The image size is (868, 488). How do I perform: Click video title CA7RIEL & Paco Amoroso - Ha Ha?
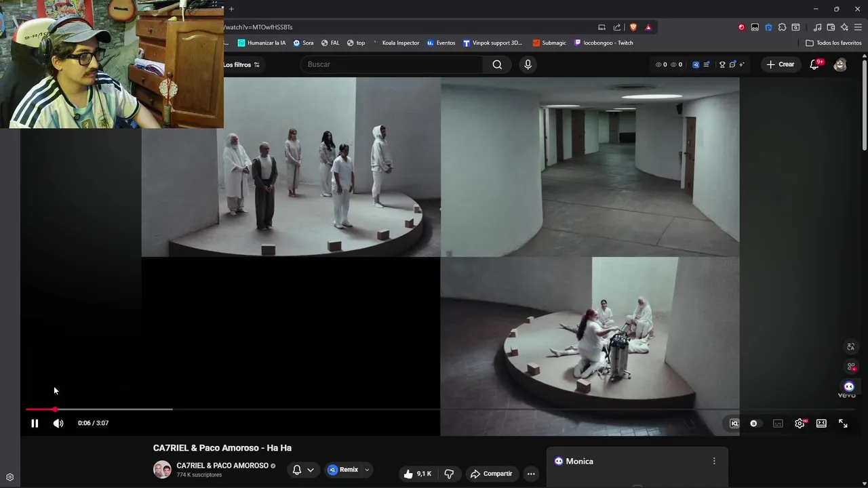[222, 448]
